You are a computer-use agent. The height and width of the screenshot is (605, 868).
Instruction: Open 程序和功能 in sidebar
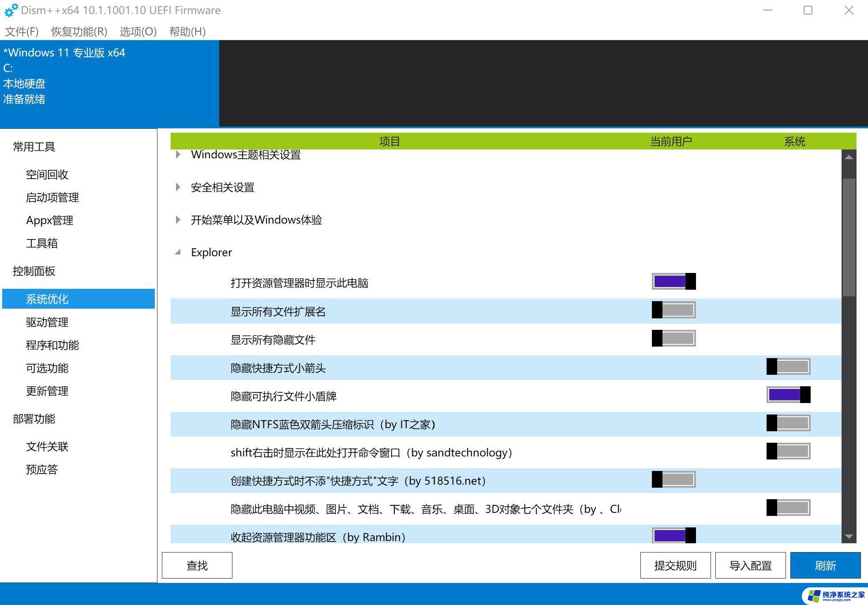click(x=52, y=345)
